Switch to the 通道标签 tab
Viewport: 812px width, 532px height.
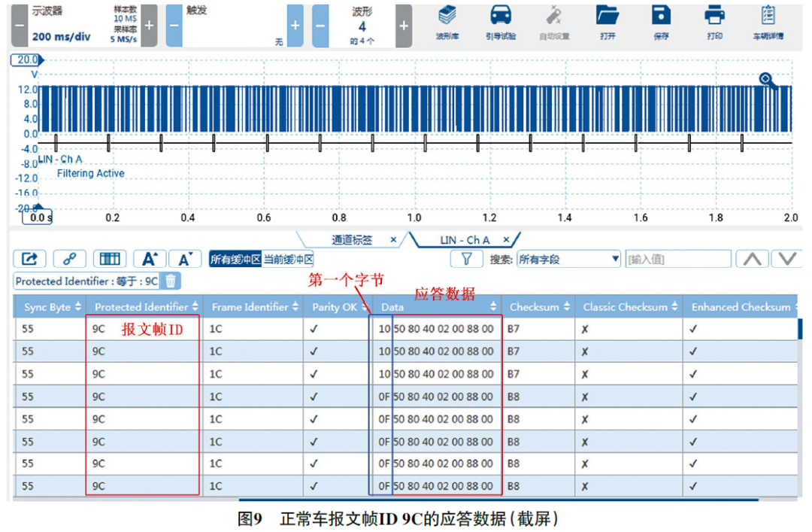(352, 240)
